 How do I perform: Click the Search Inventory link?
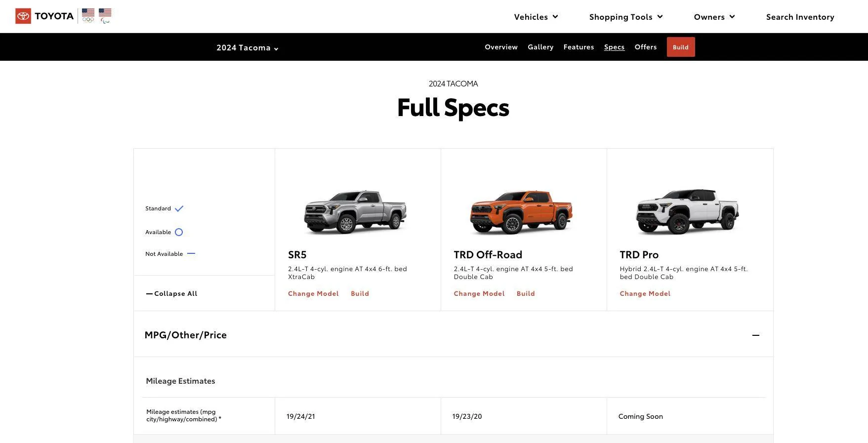tap(800, 17)
